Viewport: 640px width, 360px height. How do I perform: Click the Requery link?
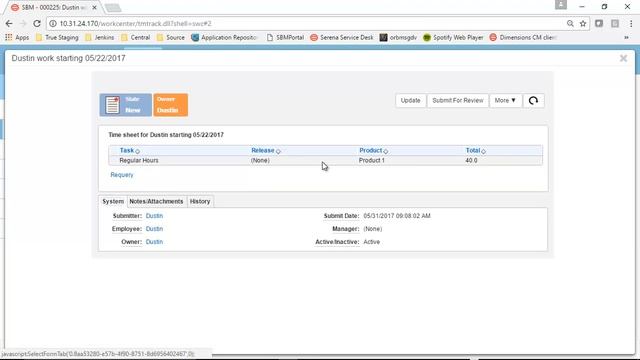coord(122,175)
